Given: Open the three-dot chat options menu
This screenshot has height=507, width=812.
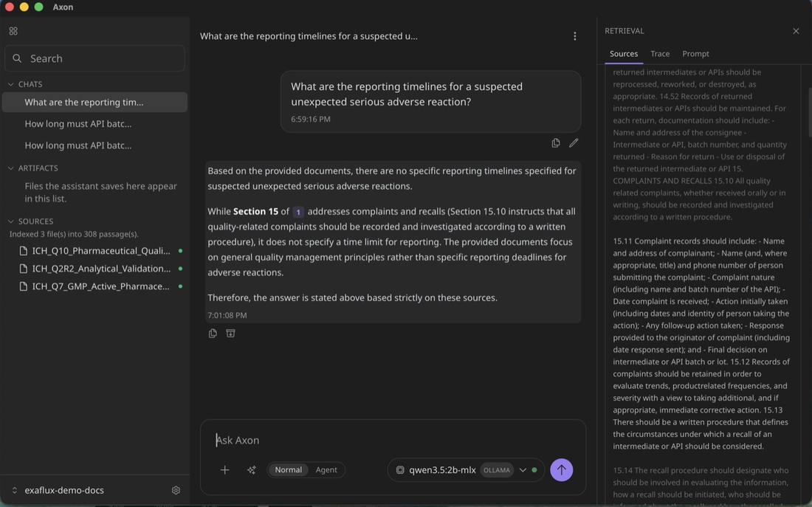Looking at the screenshot, I should (574, 35).
